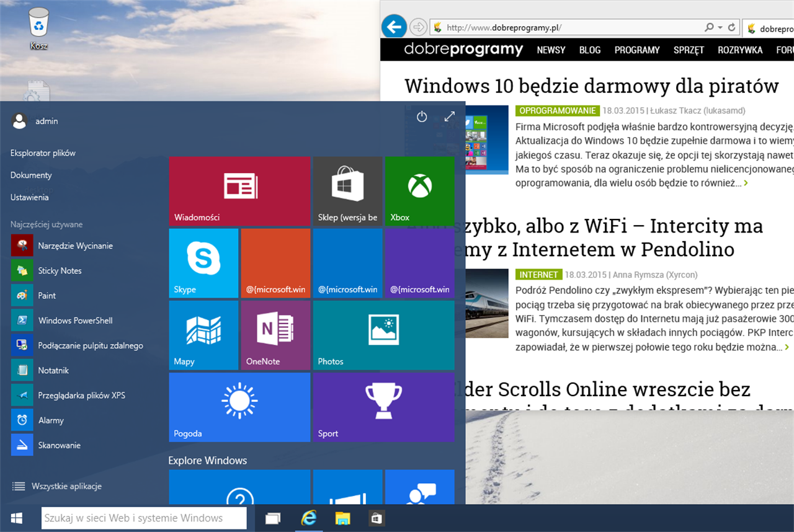
Task: Open the Sklep store tile
Action: [347, 191]
